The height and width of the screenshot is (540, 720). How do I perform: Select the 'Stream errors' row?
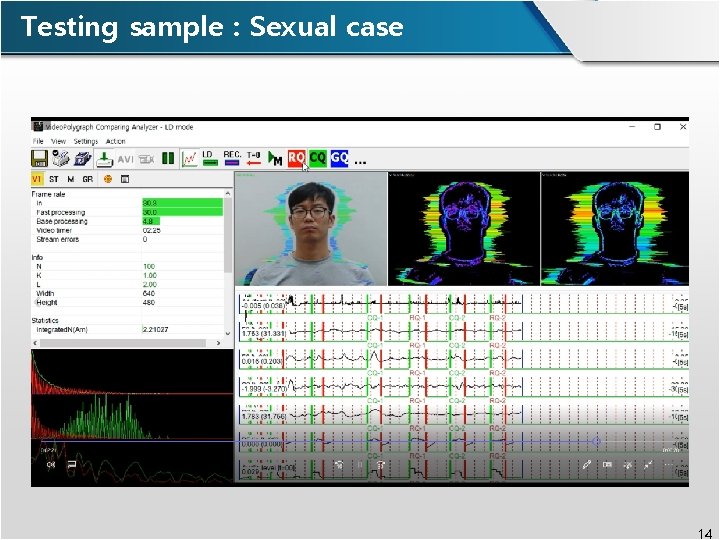(127, 239)
